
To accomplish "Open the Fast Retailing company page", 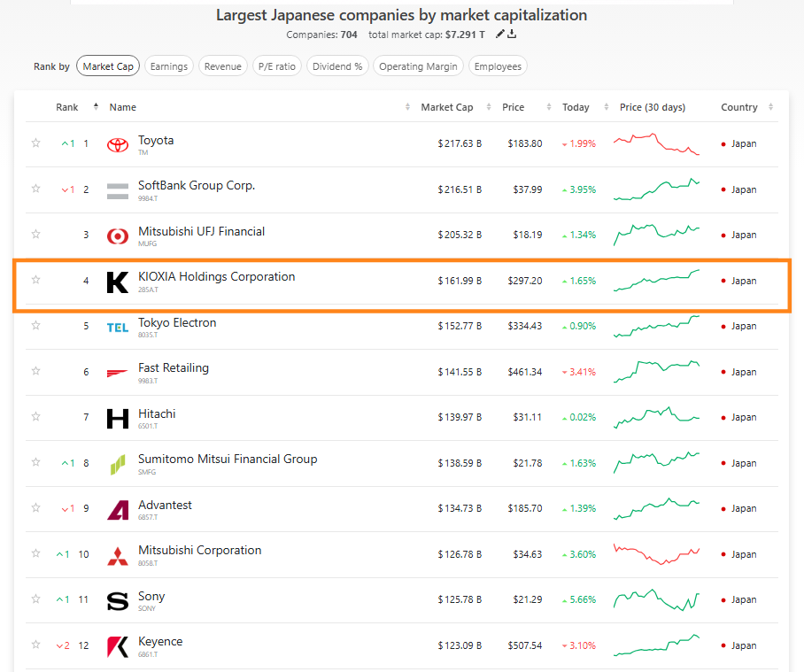I will coord(174,368).
